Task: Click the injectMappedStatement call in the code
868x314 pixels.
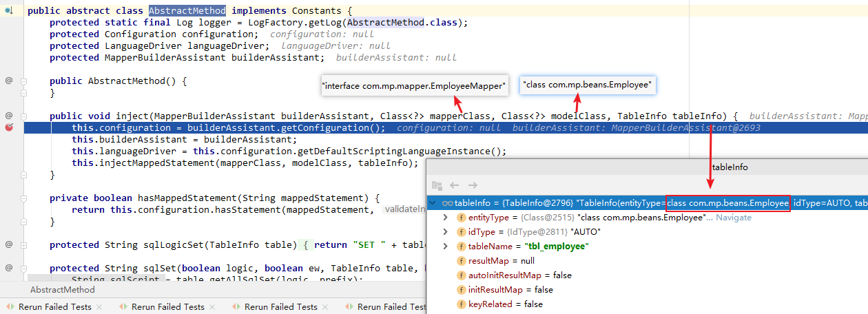Action: click(x=154, y=163)
